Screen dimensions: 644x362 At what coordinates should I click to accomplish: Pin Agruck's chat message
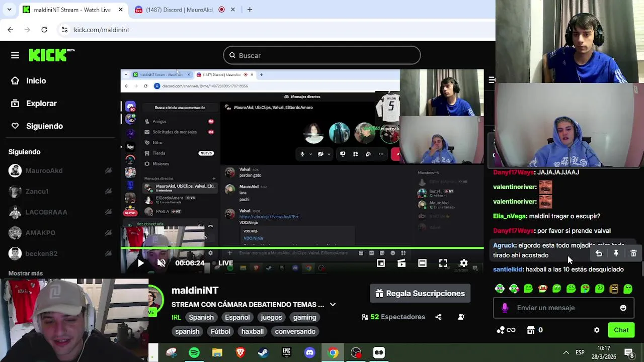[x=616, y=254]
